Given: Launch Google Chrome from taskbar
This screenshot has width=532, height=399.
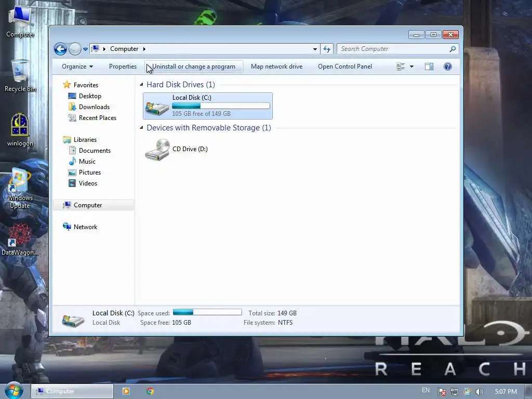Looking at the screenshot, I should coord(150,391).
